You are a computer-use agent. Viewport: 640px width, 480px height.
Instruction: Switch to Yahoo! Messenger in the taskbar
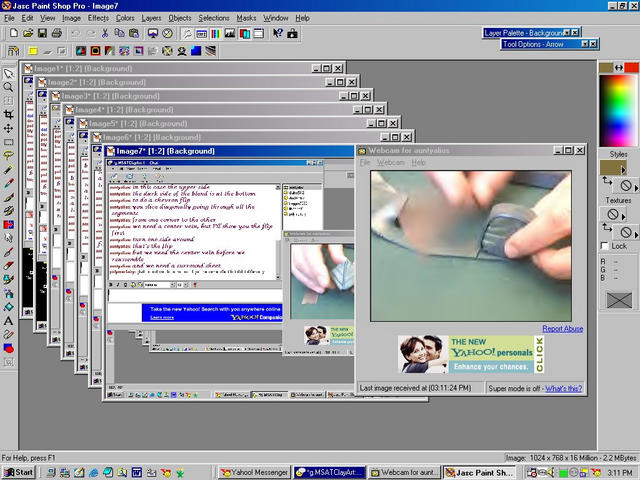click(255, 473)
